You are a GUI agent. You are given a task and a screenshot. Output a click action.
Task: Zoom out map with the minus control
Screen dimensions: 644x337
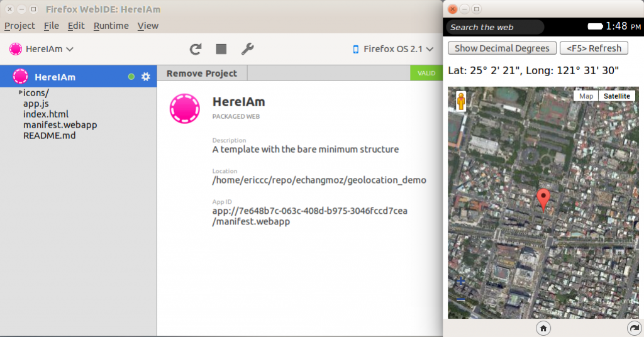(461, 300)
